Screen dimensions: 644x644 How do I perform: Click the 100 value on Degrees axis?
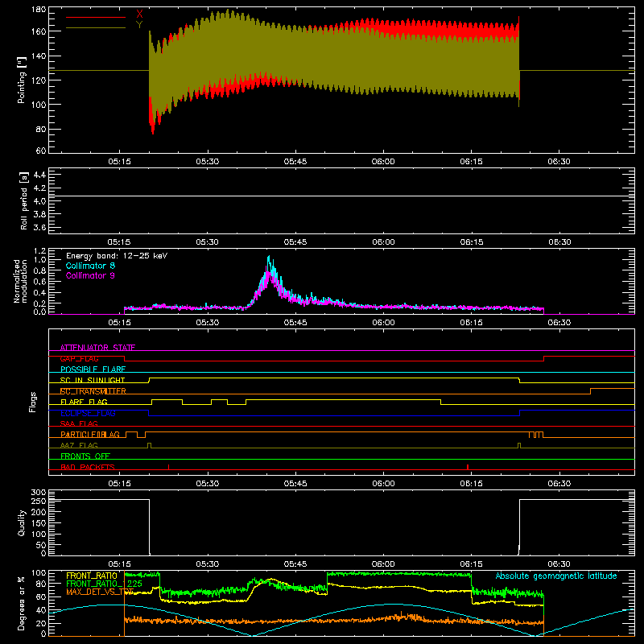[39, 573]
